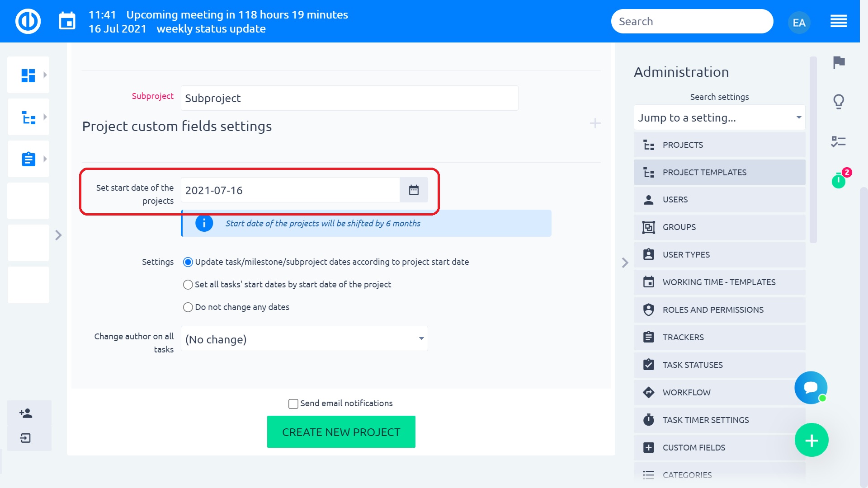Open the dashboard tiles sidebar icon
Image resolution: width=868 pixels, height=488 pixels.
28,75
